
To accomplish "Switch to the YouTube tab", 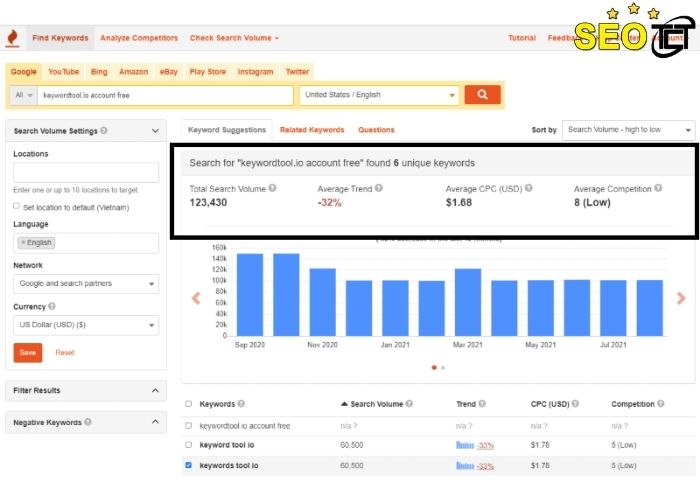I will tap(63, 71).
